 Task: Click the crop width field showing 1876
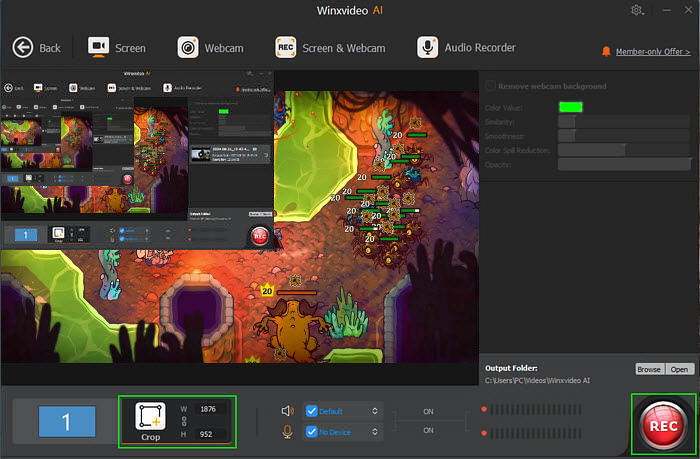coord(208,409)
